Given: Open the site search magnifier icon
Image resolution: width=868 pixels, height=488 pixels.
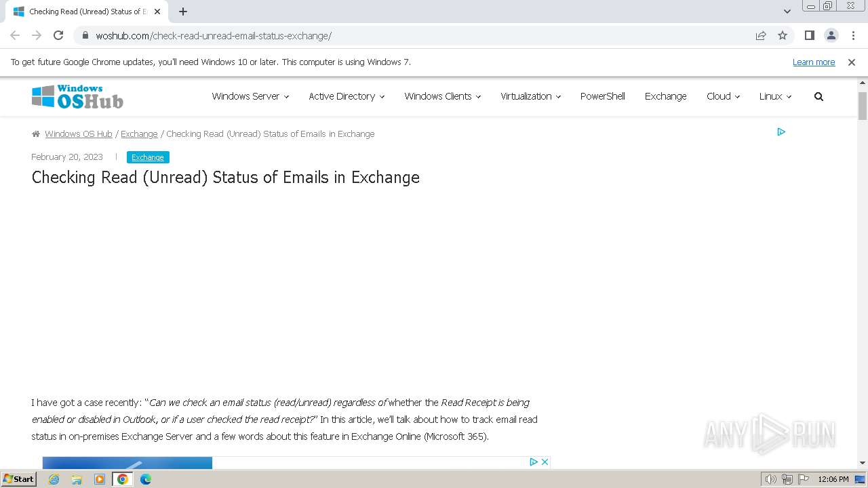Looking at the screenshot, I should point(818,96).
